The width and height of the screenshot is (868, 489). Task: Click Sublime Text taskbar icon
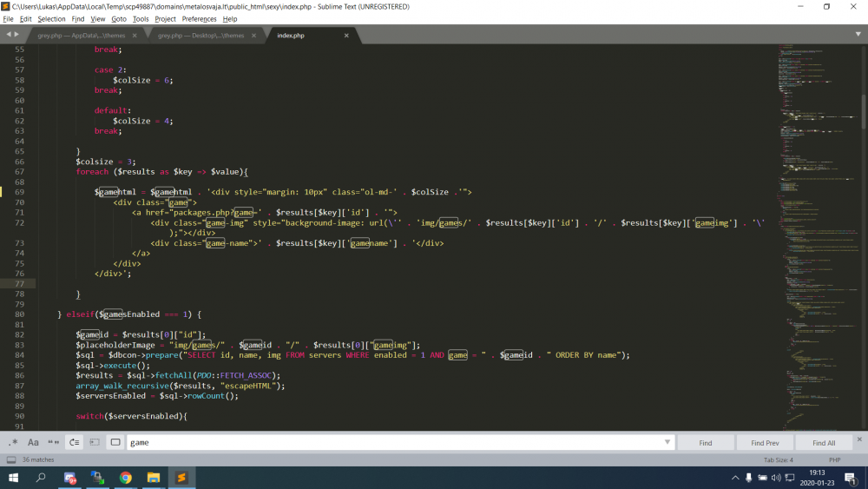[181, 478]
